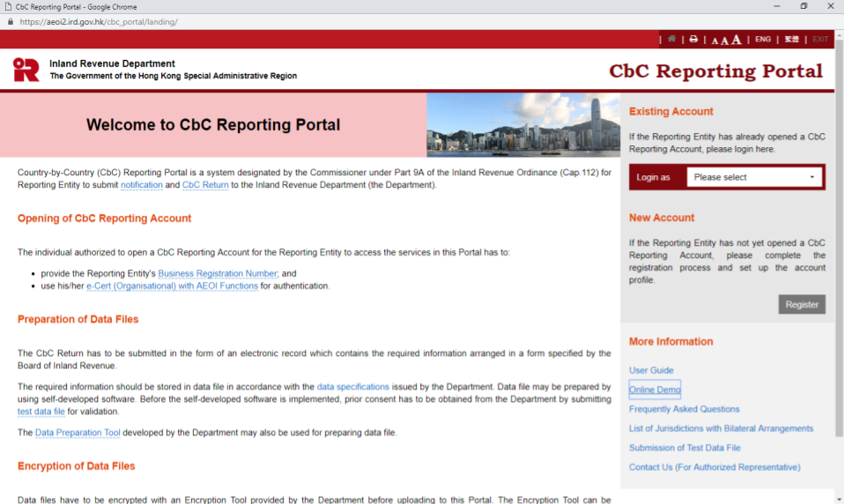The height and width of the screenshot is (504, 844).
Task: Open e-Cert (Organisational) with AEOI Functions link
Action: point(172,285)
